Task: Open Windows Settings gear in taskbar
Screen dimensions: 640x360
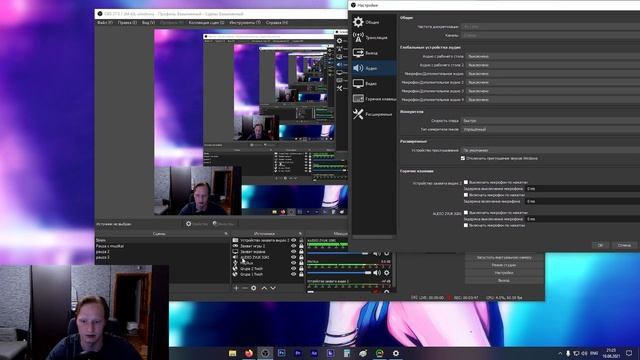Action: tap(396, 353)
